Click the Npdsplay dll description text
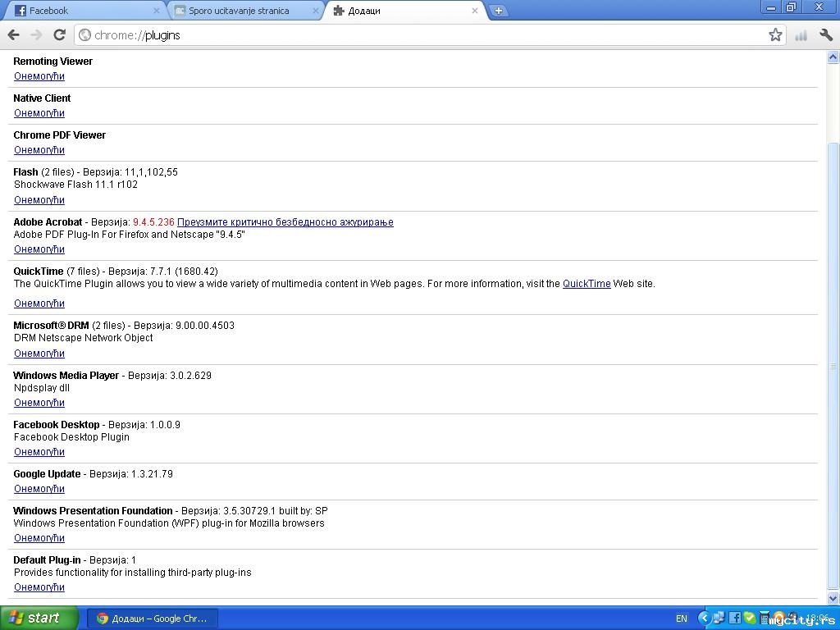Image resolution: width=840 pixels, height=630 pixels. [x=41, y=388]
